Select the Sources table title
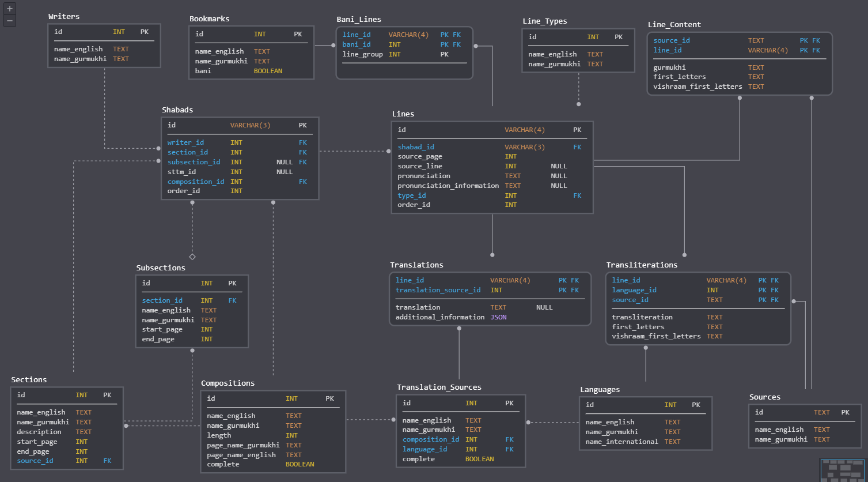This screenshot has width=868, height=482. click(x=765, y=397)
